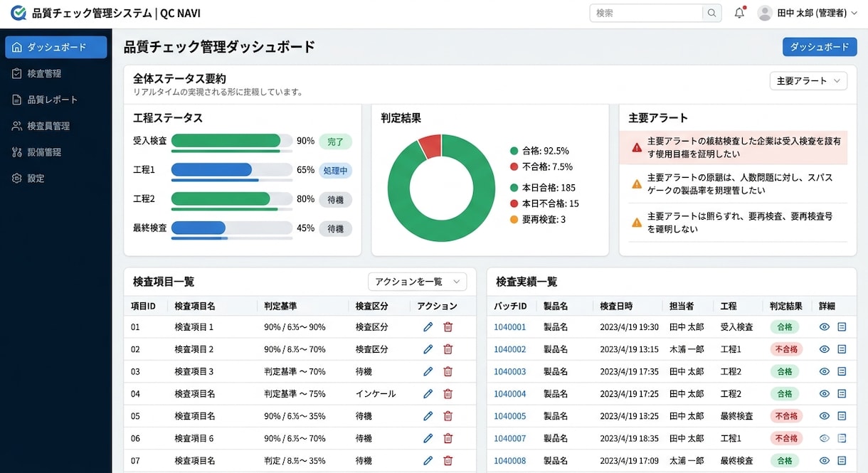Edit item 02 検査項目 2
The width and height of the screenshot is (868, 473).
[x=428, y=349]
